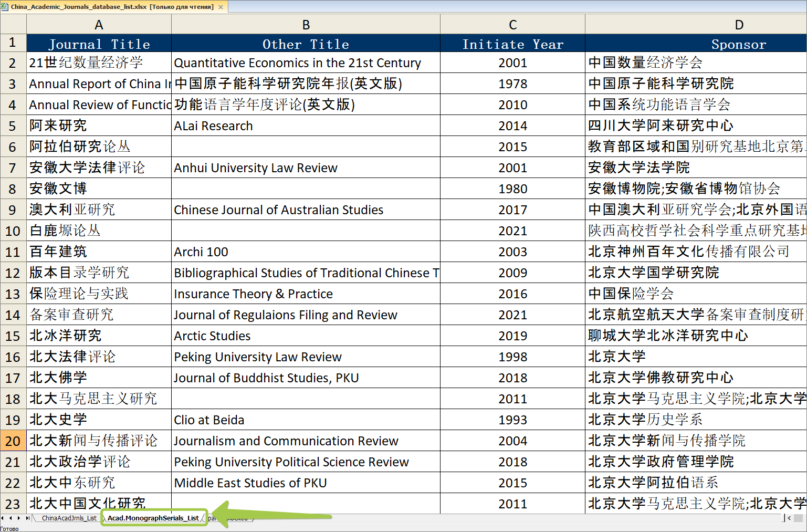Switch to ChinaAcadJrnls_List sheet

pos(69,518)
